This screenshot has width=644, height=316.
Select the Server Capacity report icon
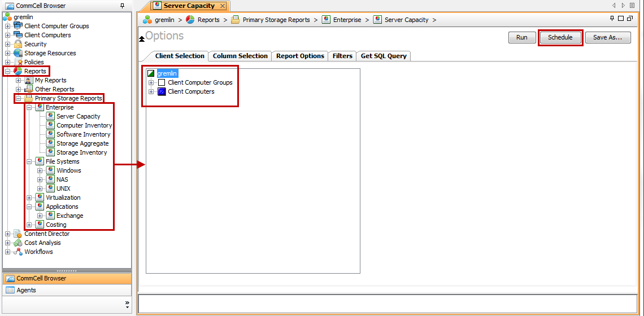(x=50, y=116)
